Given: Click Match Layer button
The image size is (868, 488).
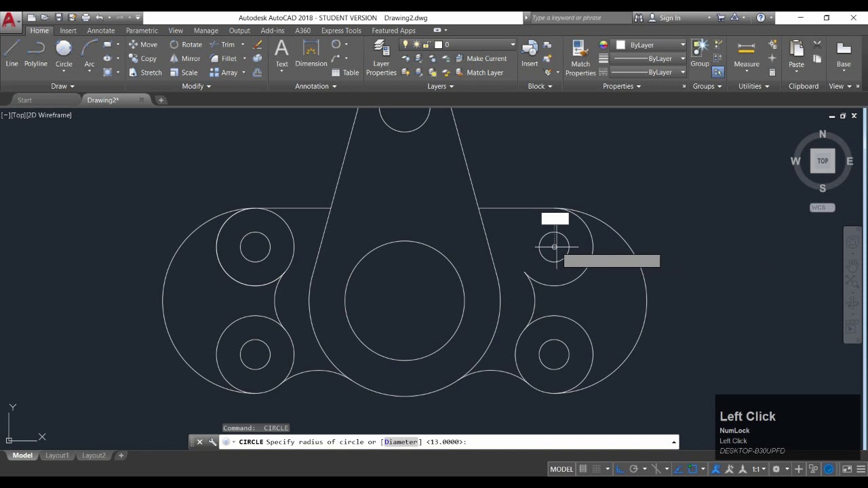Looking at the screenshot, I should [479, 73].
